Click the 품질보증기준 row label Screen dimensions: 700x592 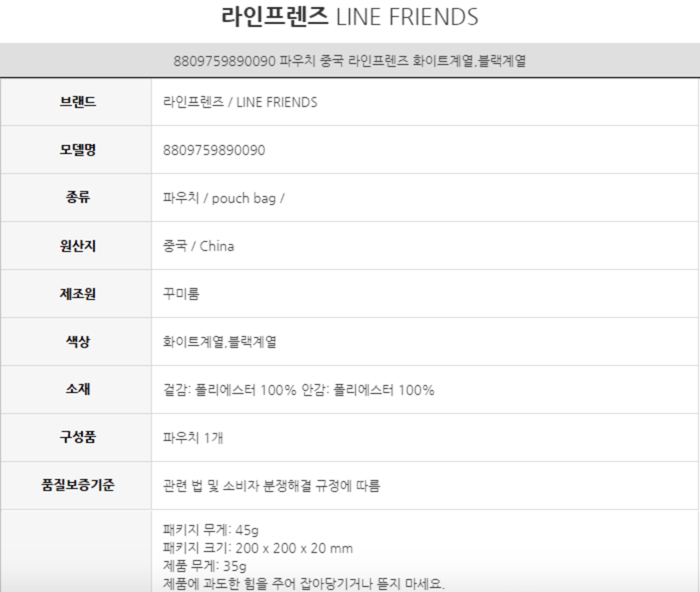[x=77, y=485]
